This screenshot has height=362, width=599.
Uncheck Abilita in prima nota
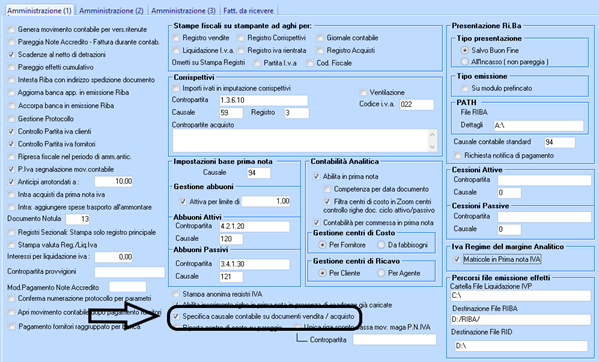[x=316, y=176]
